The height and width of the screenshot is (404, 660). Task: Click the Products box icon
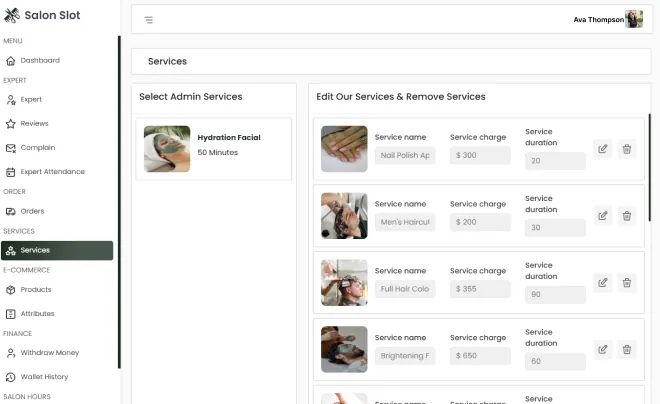(11, 290)
